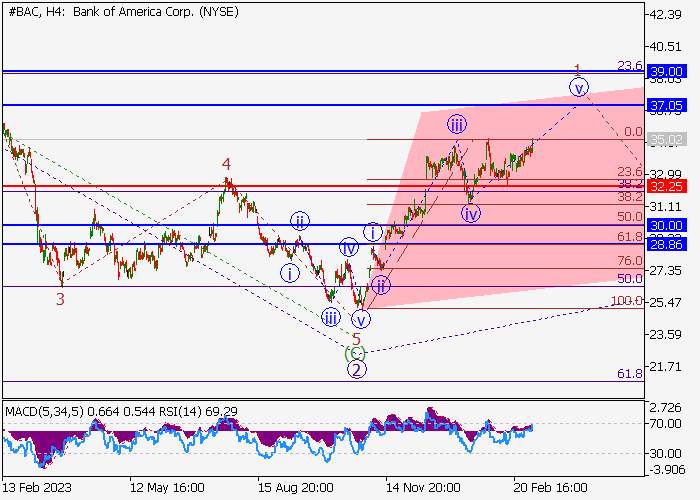700x500 pixels.
Task: Click the 61.8 Fibonacci label below 21.71
Action: point(630,374)
